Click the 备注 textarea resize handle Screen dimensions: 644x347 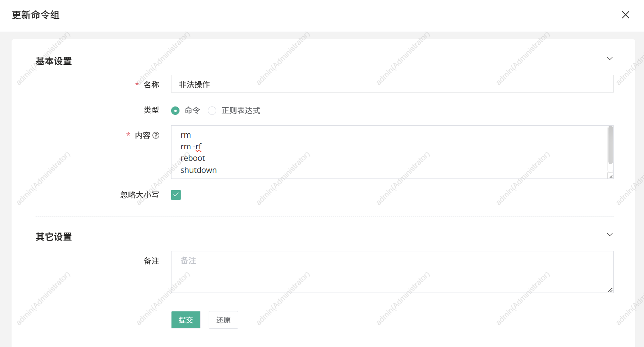click(x=610, y=290)
